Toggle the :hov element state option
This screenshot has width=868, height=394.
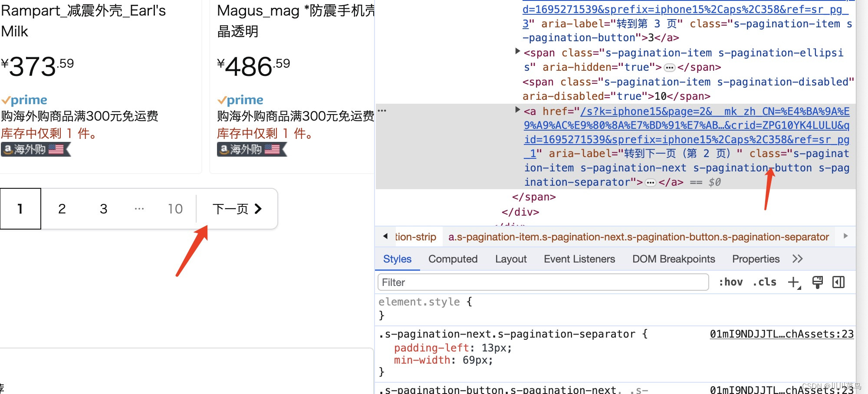click(730, 282)
